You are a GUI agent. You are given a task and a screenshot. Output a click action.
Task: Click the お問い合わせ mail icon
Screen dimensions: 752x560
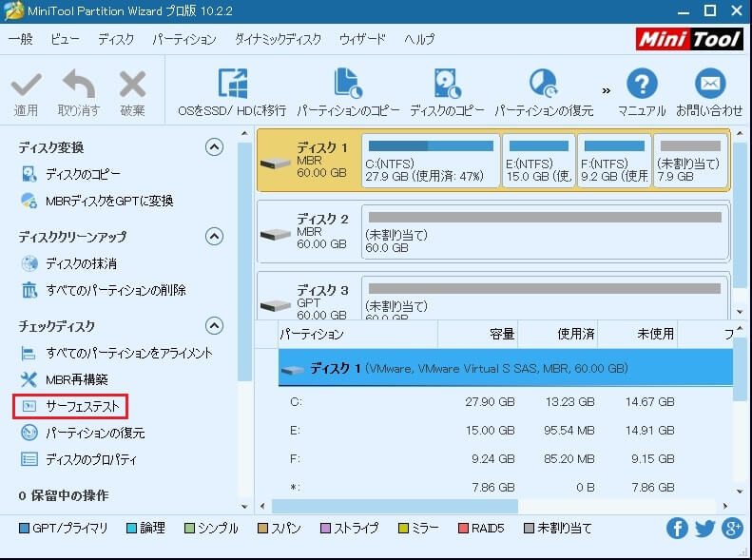tap(710, 84)
